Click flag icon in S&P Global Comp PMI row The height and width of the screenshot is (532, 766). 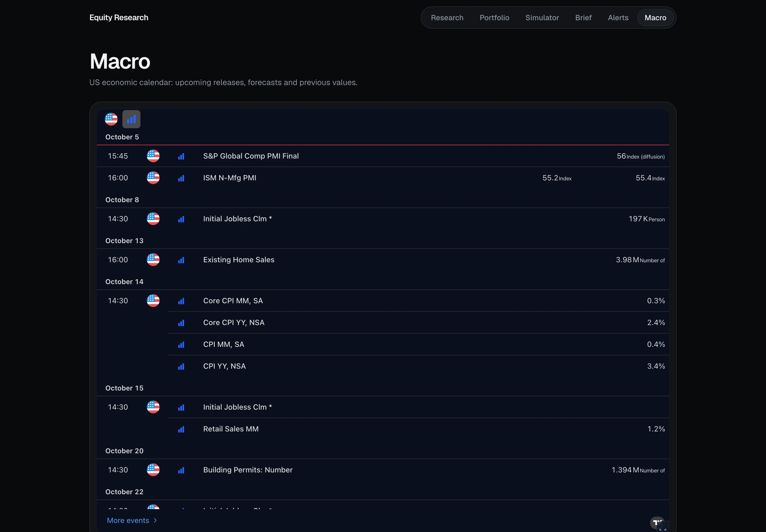click(153, 156)
